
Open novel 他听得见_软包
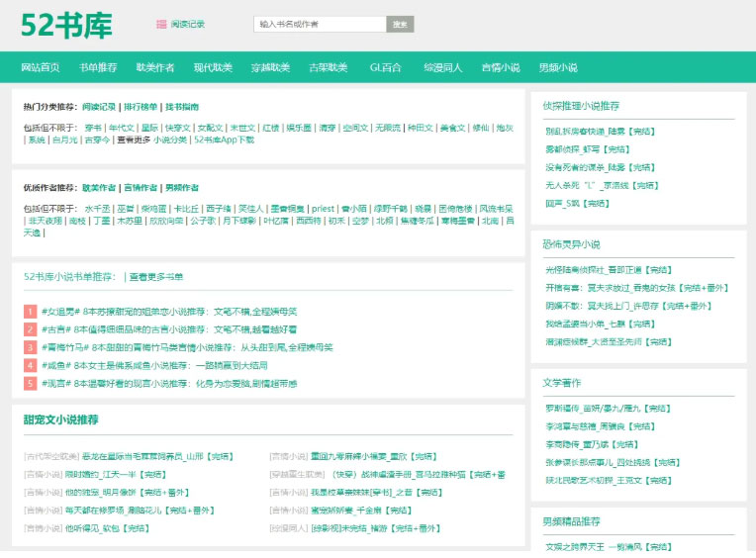click(x=107, y=528)
